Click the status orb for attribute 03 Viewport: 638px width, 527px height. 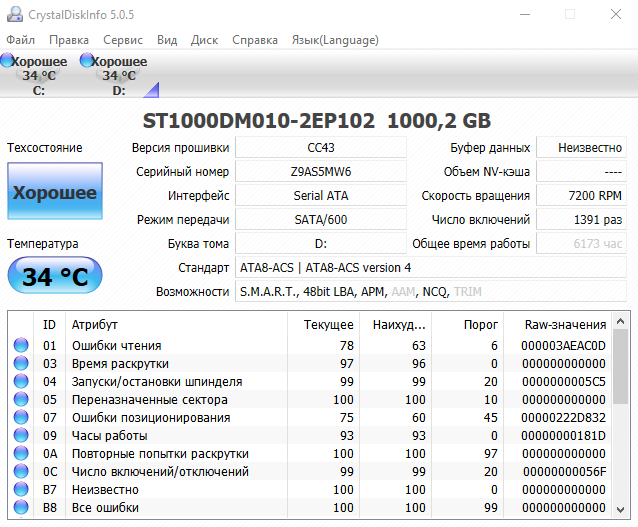tap(21, 363)
